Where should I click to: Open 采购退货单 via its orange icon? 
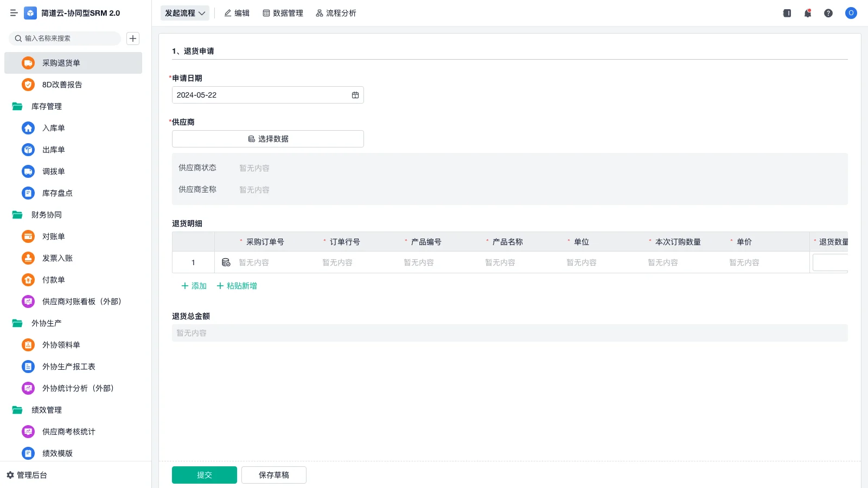28,63
